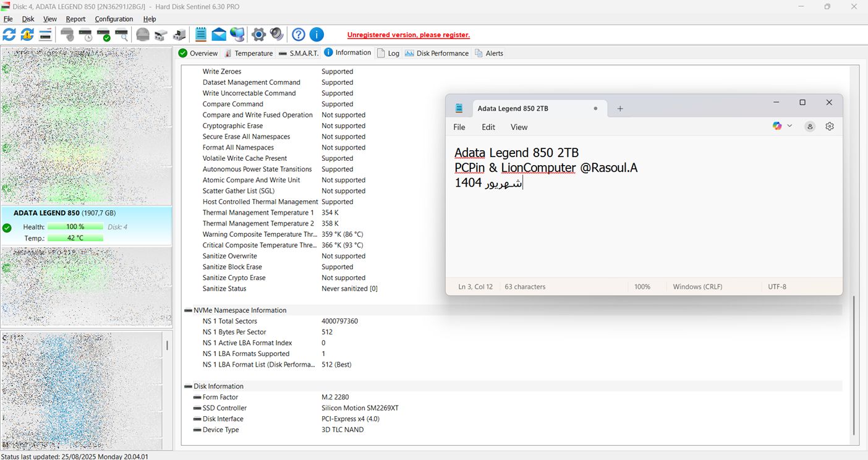Add a new tab in Notepad
Screen dimensions: 868x460
620,108
